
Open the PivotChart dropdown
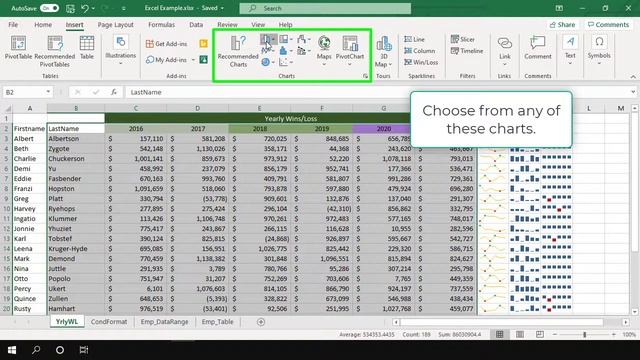pyautogui.click(x=350, y=64)
